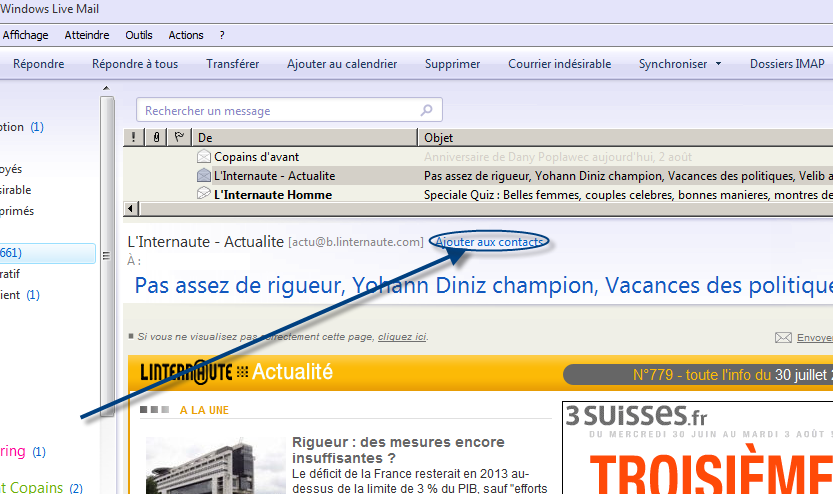Click the Envoyer envelope icon in newsletter
Viewport: 833px width, 494px height.
pyautogui.click(x=783, y=337)
